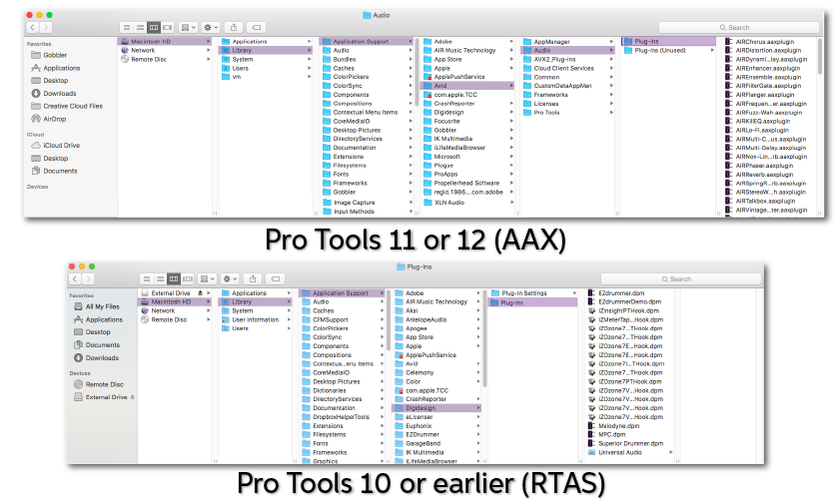Open the arrange dropdown in Plug-Ins window

[x=208, y=278]
